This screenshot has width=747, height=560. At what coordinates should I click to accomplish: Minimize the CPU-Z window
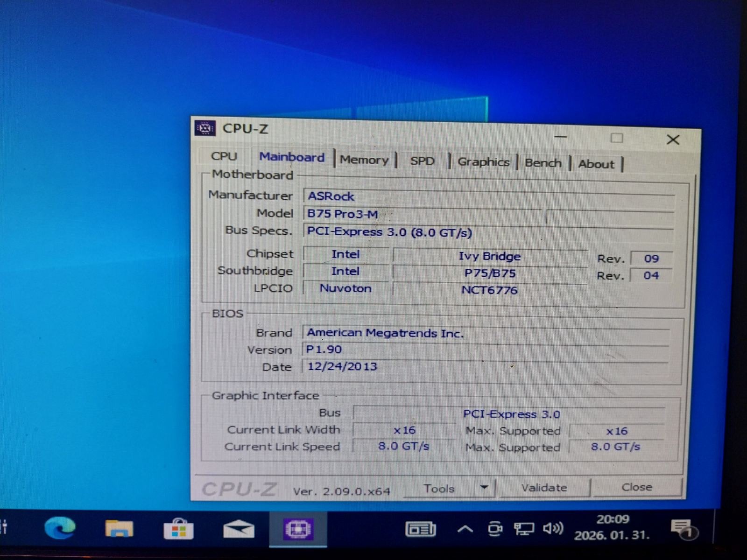coord(561,137)
